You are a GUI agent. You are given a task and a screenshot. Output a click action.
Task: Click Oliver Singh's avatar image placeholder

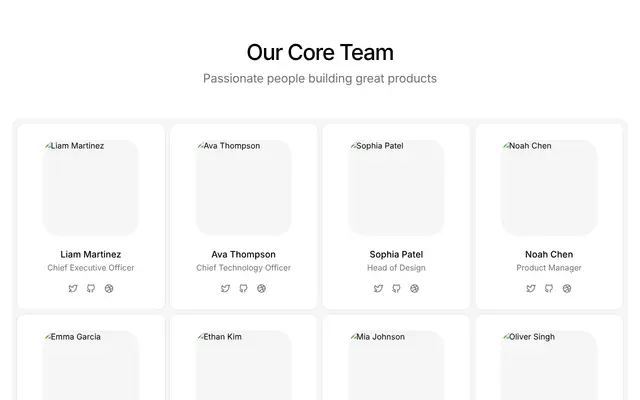click(549, 365)
